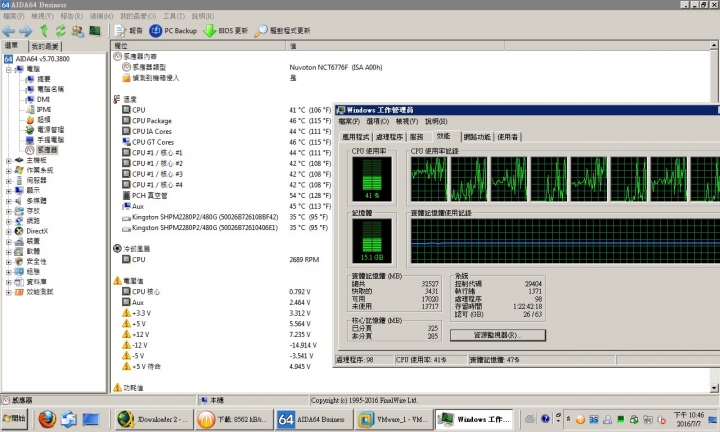The width and height of the screenshot is (720, 432).
Task: Click the quick launch desktop monitor icon
Action: pyautogui.click(x=90, y=419)
